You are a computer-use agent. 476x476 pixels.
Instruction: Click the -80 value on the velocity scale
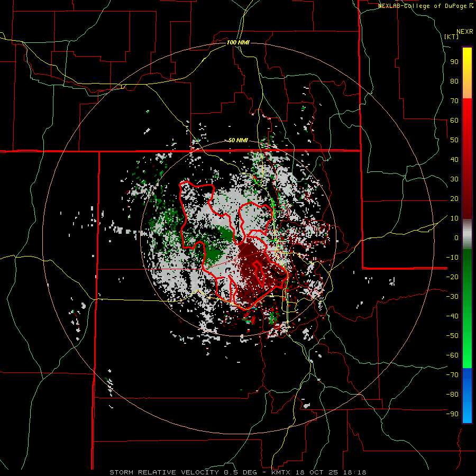pyautogui.click(x=452, y=395)
